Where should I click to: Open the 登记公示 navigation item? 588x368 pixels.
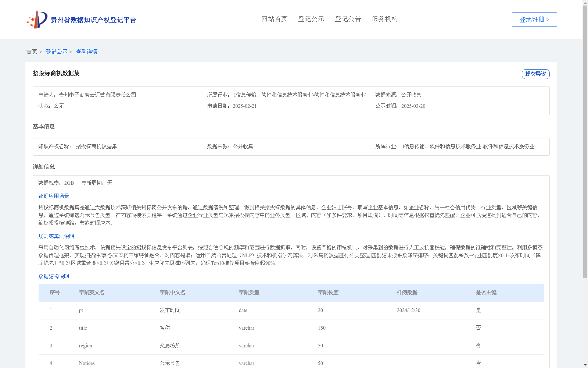[311, 19]
